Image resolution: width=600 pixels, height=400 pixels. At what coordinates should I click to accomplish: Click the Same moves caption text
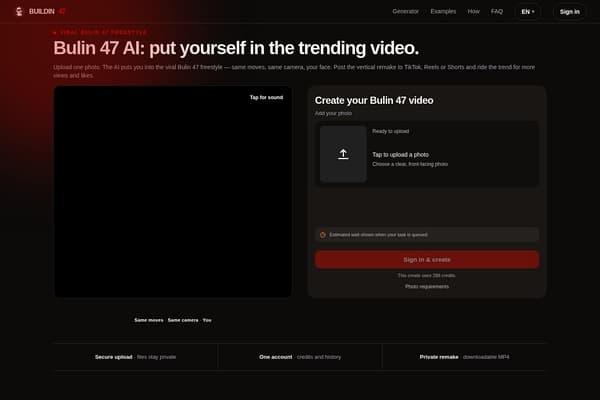coord(149,320)
